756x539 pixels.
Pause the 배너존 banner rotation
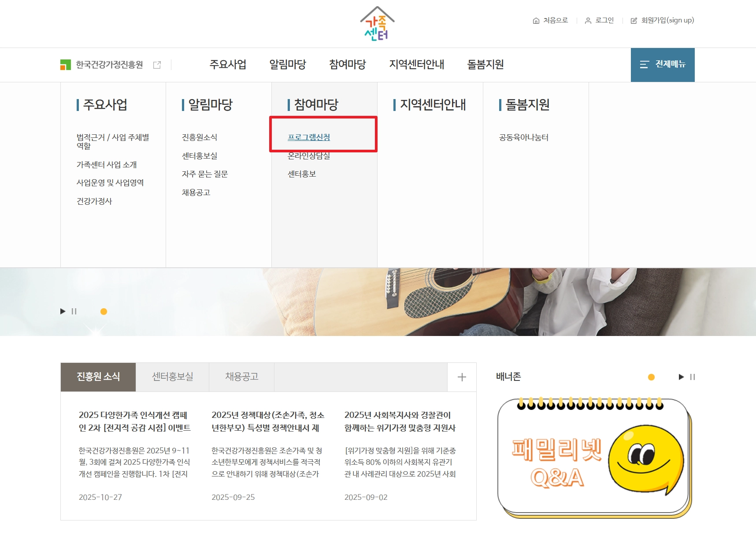click(692, 377)
